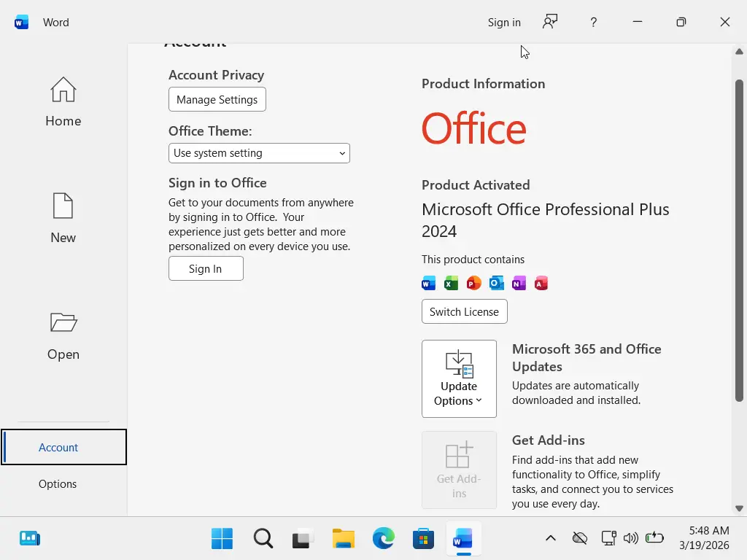Select New document in sidebar
Image resolution: width=747 pixels, height=560 pixels.
(x=63, y=219)
